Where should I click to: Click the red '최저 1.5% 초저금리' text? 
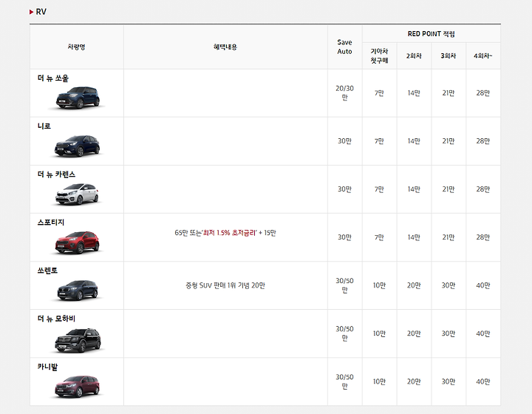[x=229, y=233]
